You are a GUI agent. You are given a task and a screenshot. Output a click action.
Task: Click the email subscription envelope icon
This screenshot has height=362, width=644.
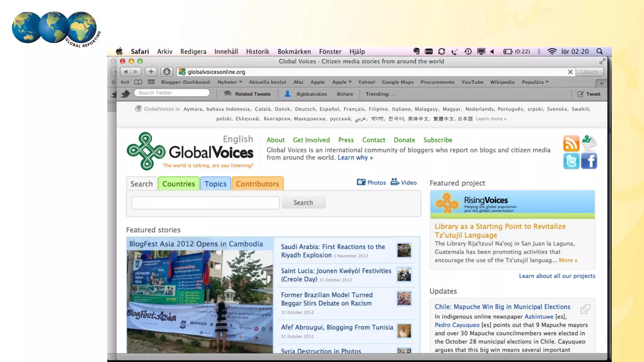(x=589, y=143)
